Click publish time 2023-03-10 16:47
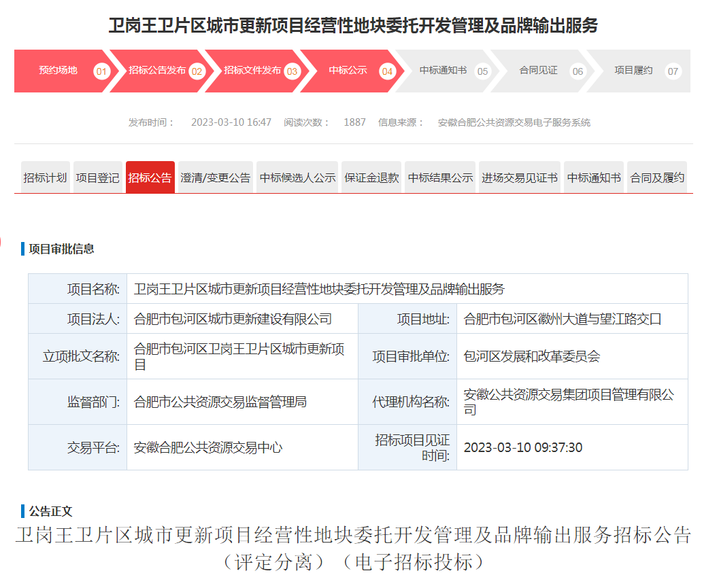 [x=231, y=122]
